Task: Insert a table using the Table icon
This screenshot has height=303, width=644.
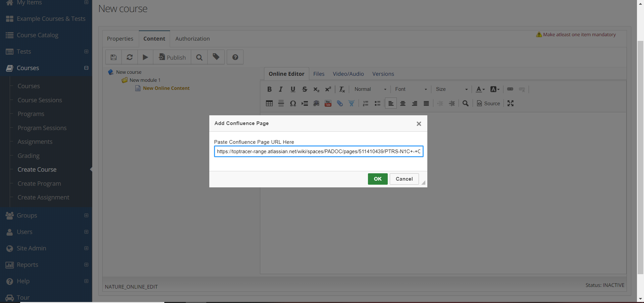Action: coord(269,103)
